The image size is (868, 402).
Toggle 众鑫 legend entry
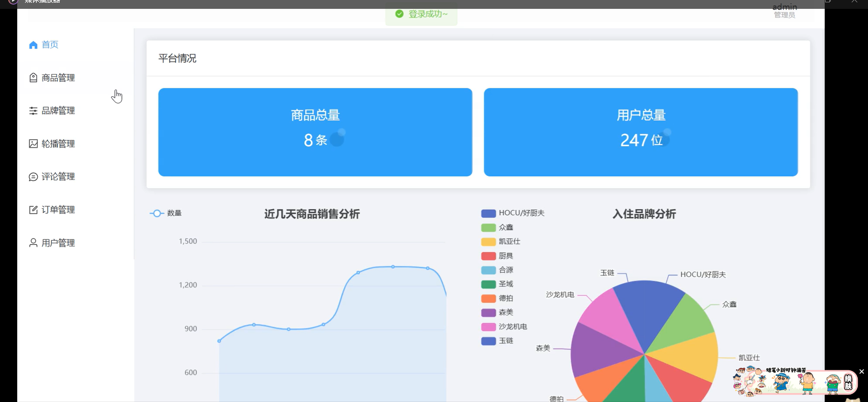(x=497, y=227)
